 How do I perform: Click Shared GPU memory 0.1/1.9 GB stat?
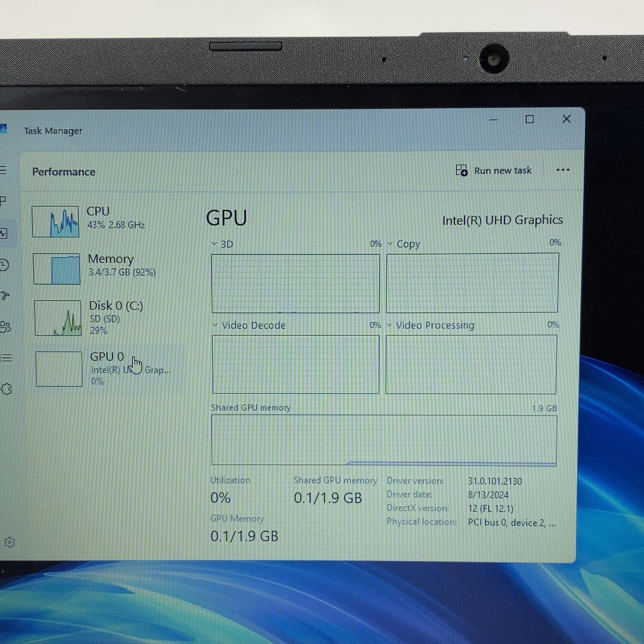pyautogui.click(x=328, y=498)
